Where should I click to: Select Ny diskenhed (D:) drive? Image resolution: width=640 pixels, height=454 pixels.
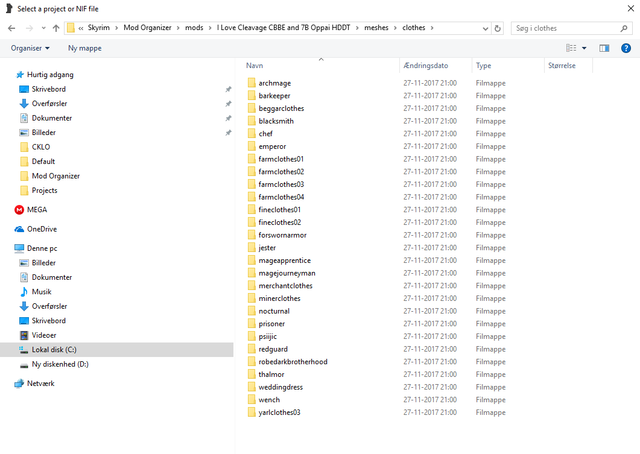tap(60, 364)
